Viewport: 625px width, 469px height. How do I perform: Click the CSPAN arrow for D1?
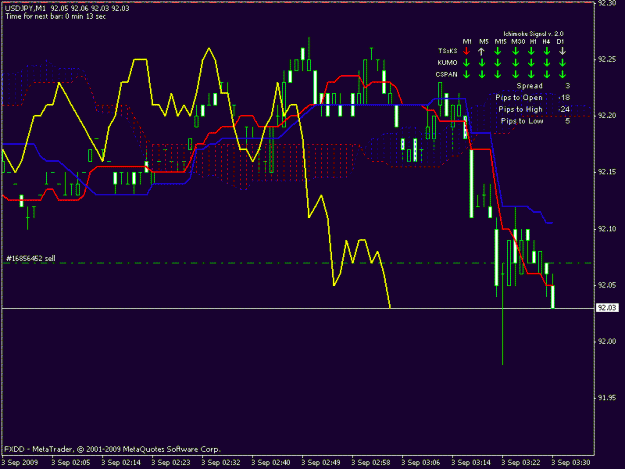click(x=562, y=74)
